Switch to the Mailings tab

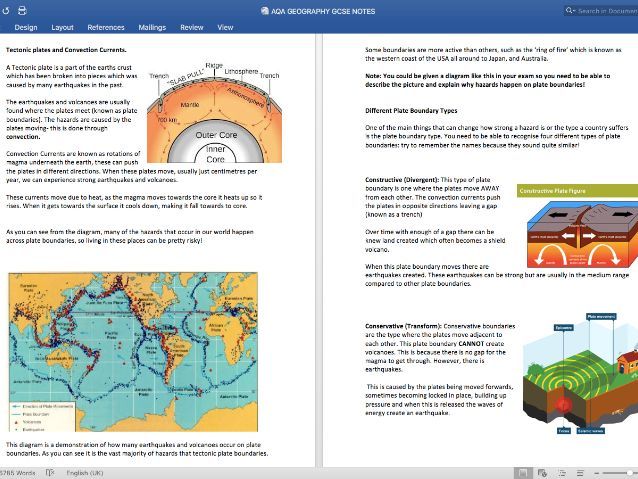[x=152, y=27]
